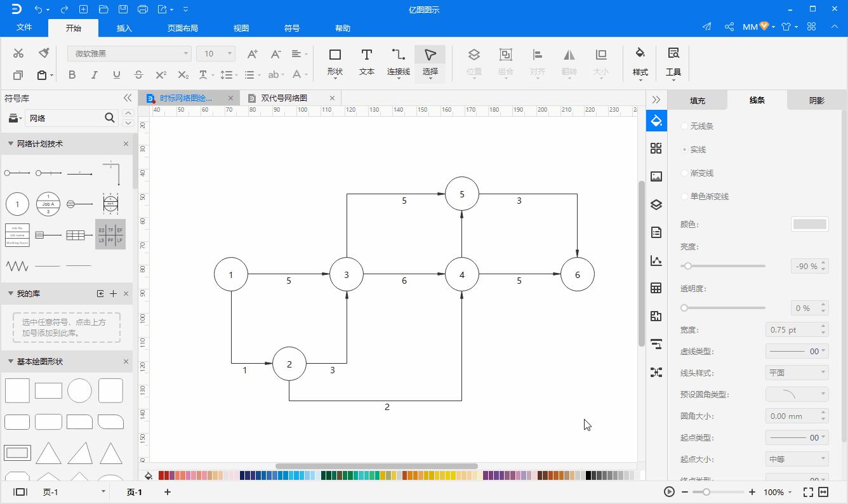Open the 预设圆角类型 corner type dropdown
The width and height of the screenshot is (848, 504).
point(797,394)
